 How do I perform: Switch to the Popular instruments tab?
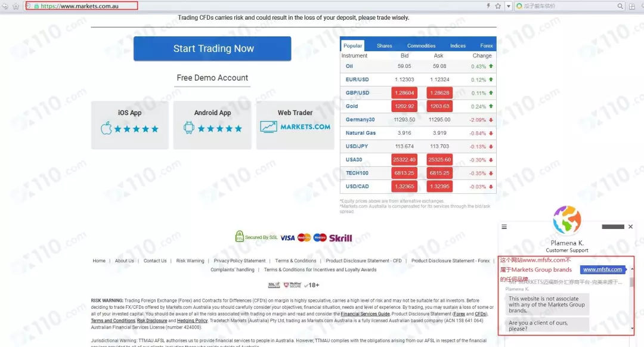(353, 45)
